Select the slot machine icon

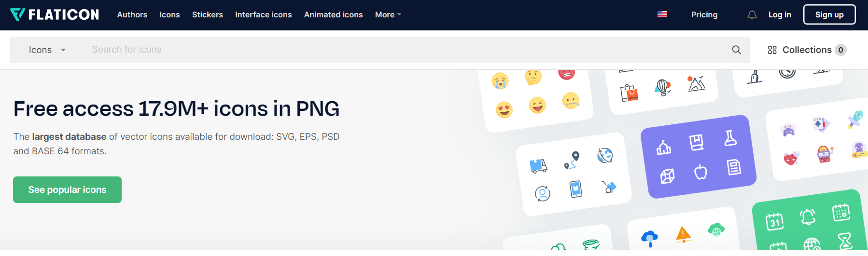click(x=825, y=154)
